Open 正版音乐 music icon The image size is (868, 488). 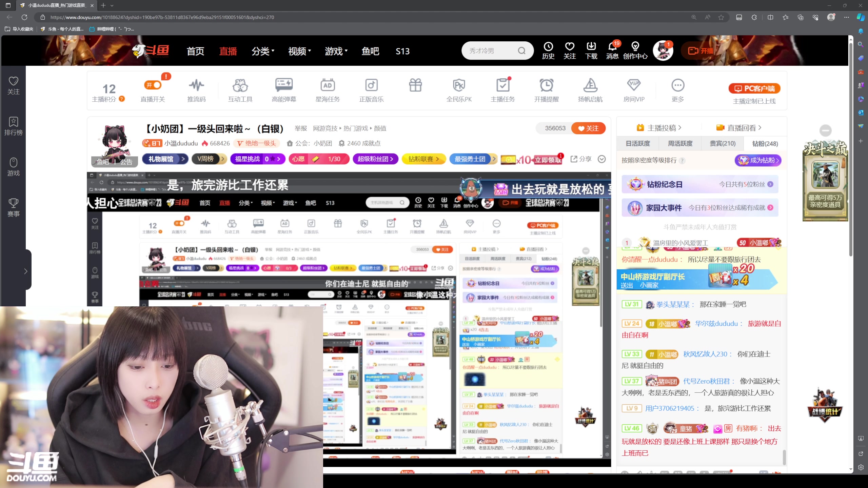point(371,90)
